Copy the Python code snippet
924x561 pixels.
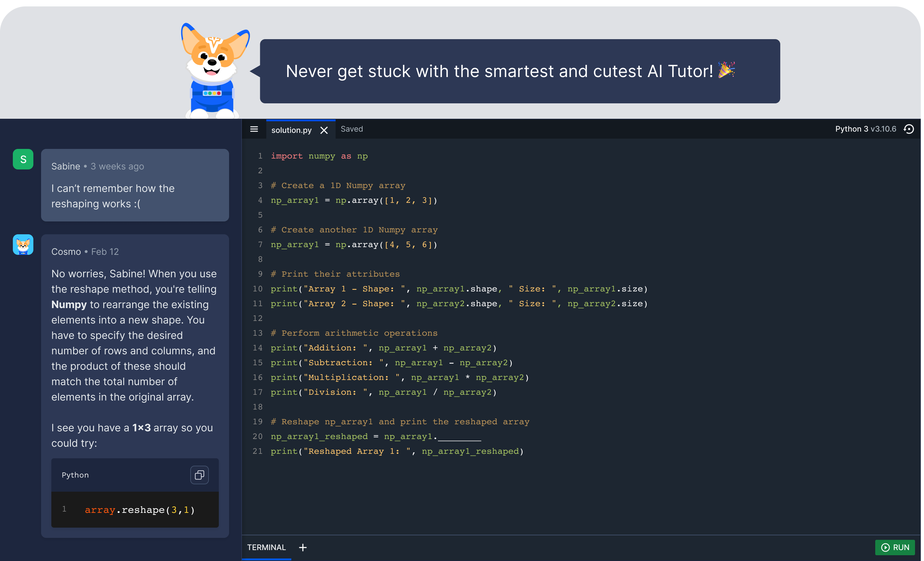click(x=199, y=475)
